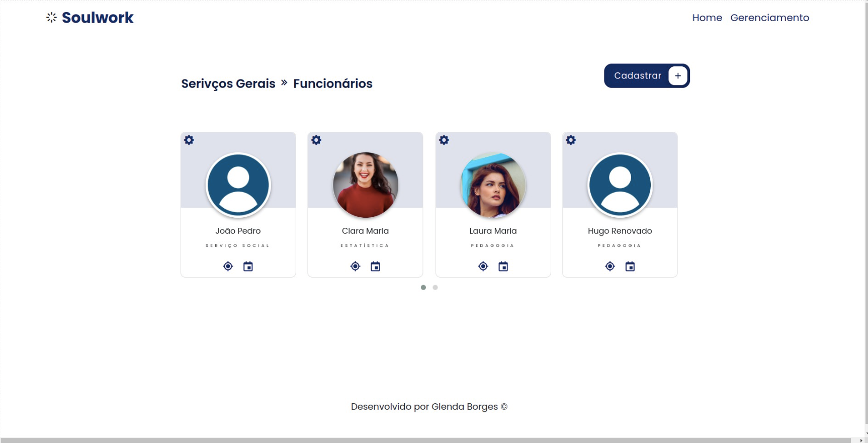The height and width of the screenshot is (443, 868).
Task: Click the ESTATÍSTICA label
Action: pyautogui.click(x=365, y=245)
